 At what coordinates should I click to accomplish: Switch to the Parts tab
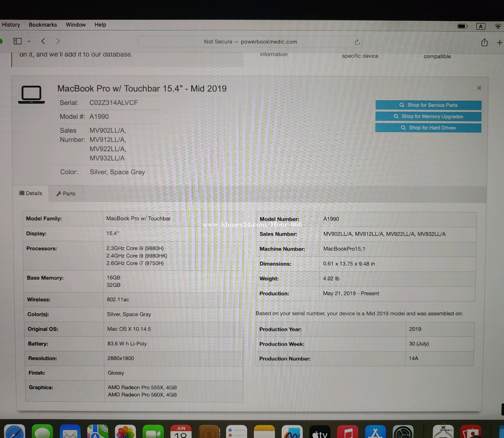(66, 193)
